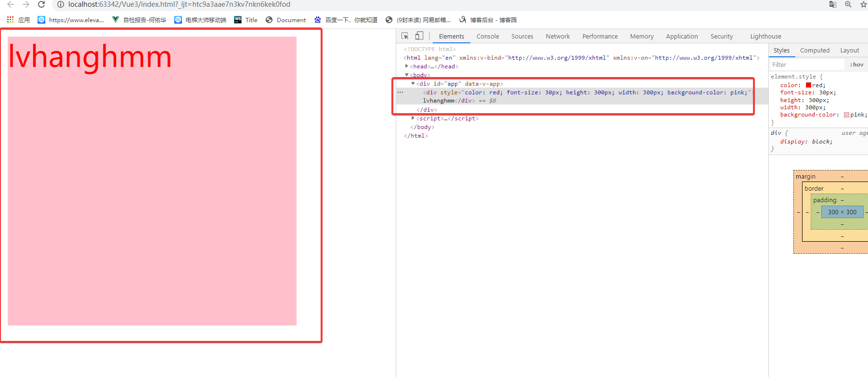868x377 pixels.
Task: Activate the inspect element picker tool
Action: pyautogui.click(x=405, y=36)
